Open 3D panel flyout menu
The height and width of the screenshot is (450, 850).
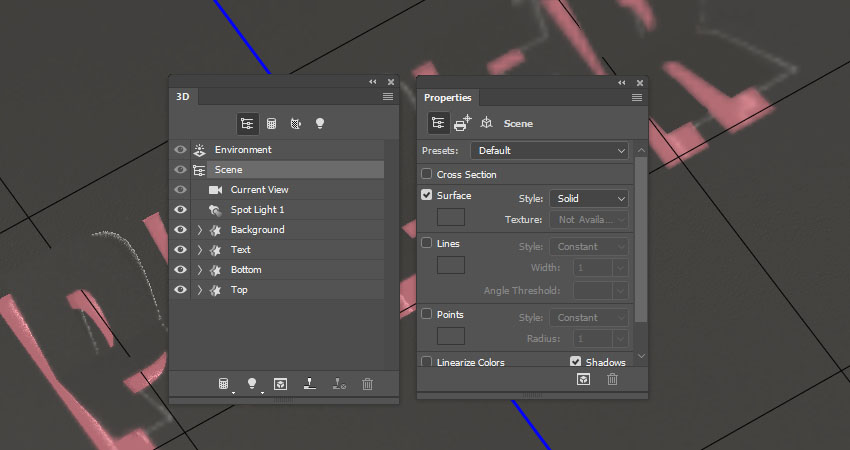388,97
